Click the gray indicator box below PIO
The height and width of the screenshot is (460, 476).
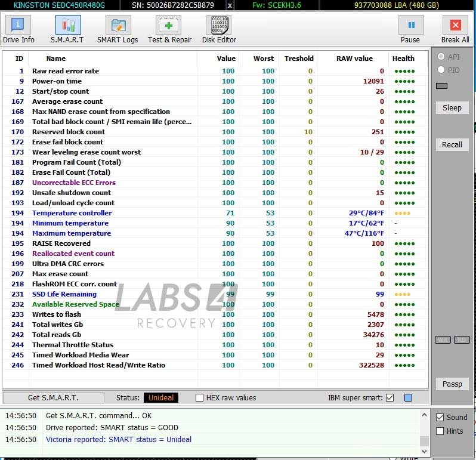tap(441, 86)
